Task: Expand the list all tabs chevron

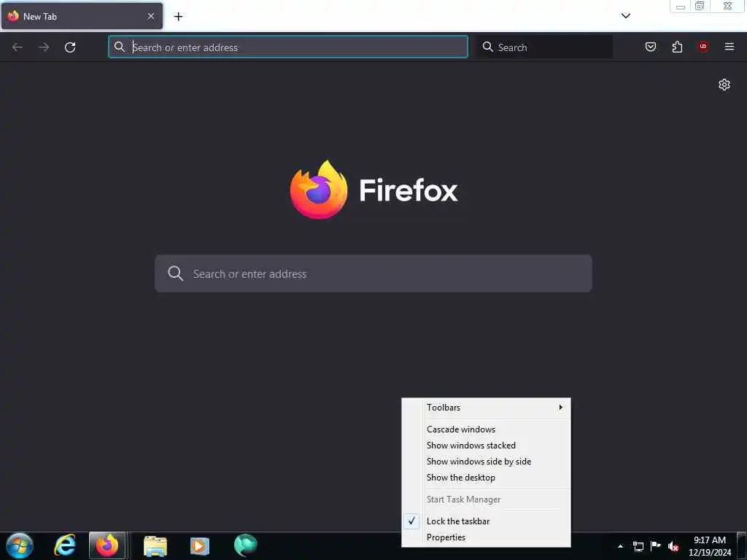Action: pos(625,16)
